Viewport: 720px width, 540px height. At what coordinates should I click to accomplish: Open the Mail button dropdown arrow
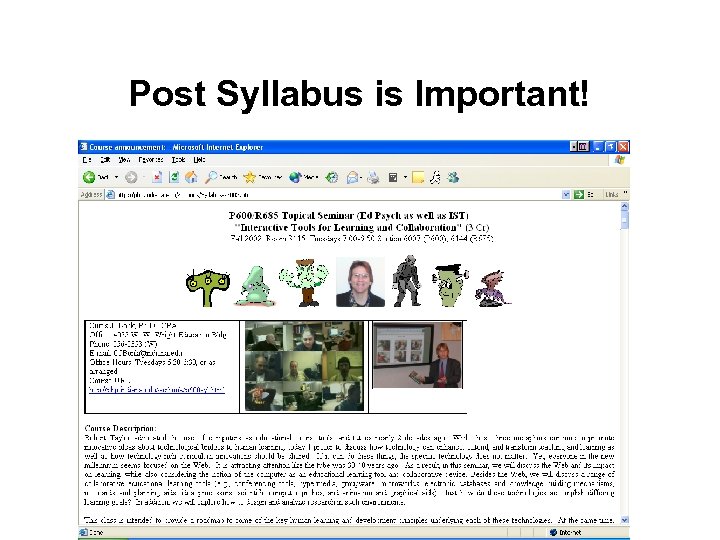(361, 177)
